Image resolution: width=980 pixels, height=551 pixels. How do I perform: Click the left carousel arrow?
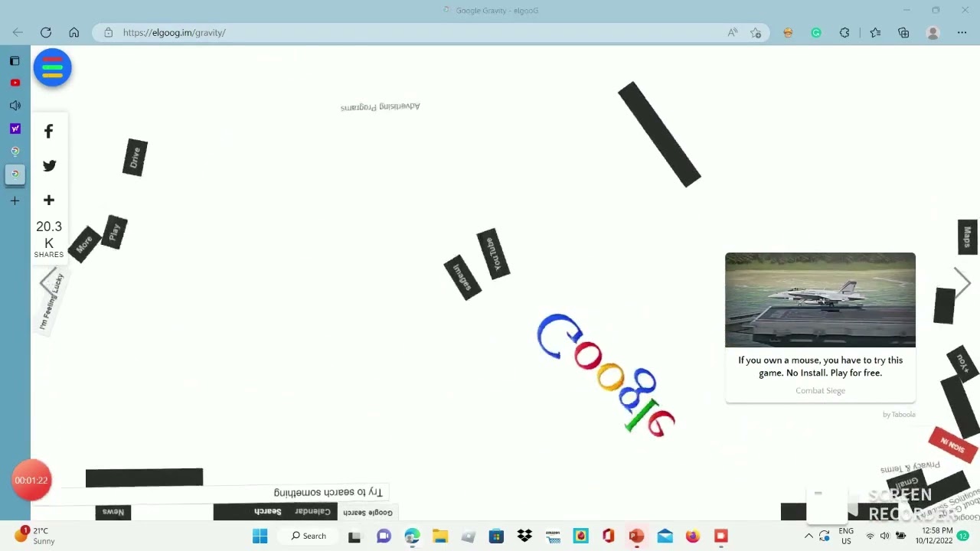[48, 282]
